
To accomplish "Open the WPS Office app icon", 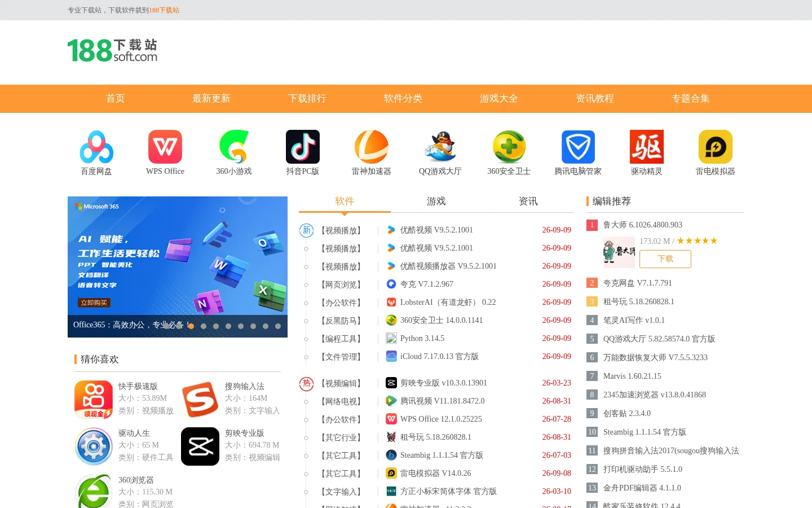I will tap(165, 147).
